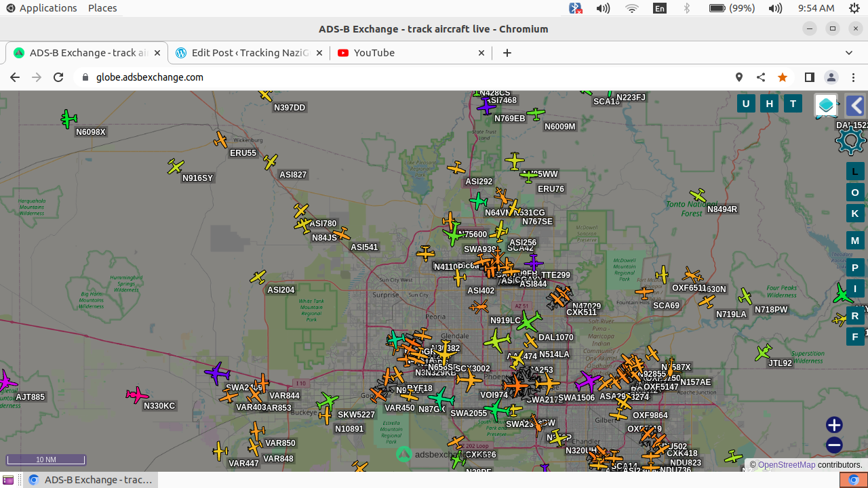Toggle the T map button
The height and width of the screenshot is (488, 868).
click(x=793, y=104)
